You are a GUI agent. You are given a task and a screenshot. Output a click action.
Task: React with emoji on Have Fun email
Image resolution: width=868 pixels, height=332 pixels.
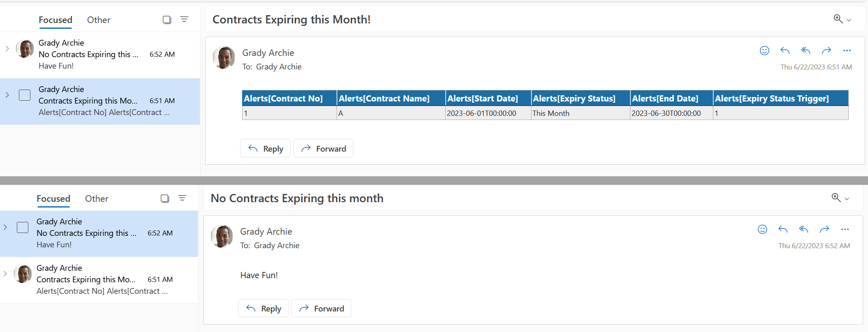tap(762, 229)
